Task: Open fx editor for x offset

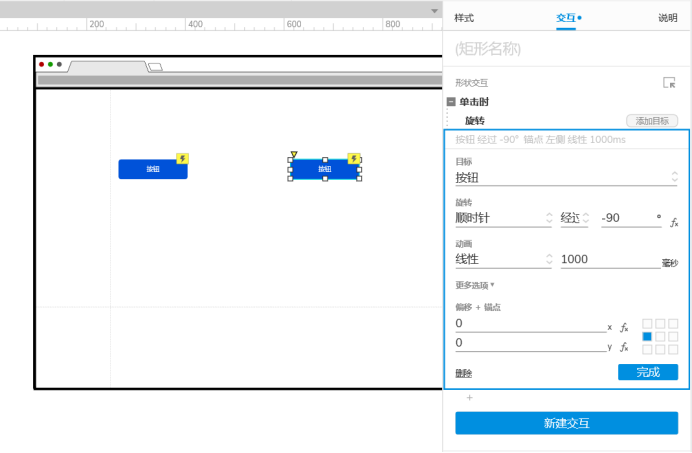Action: click(x=624, y=328)
